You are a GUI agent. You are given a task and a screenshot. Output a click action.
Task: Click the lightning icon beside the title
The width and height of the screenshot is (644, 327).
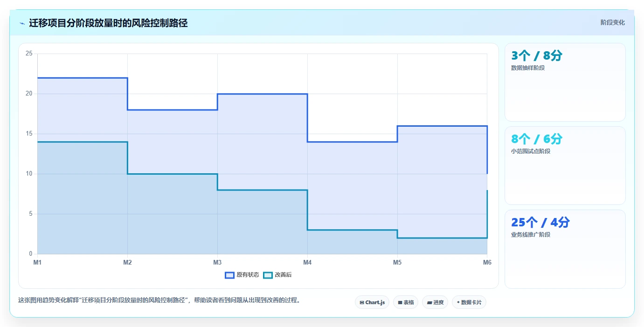tap(22, 23)
